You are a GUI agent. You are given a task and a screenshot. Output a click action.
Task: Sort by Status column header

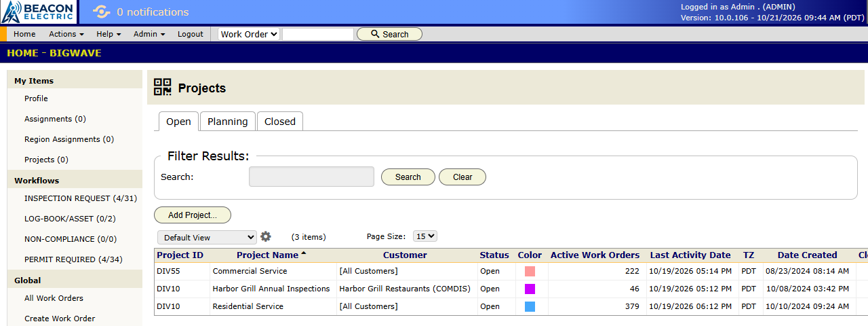point(494,255)
